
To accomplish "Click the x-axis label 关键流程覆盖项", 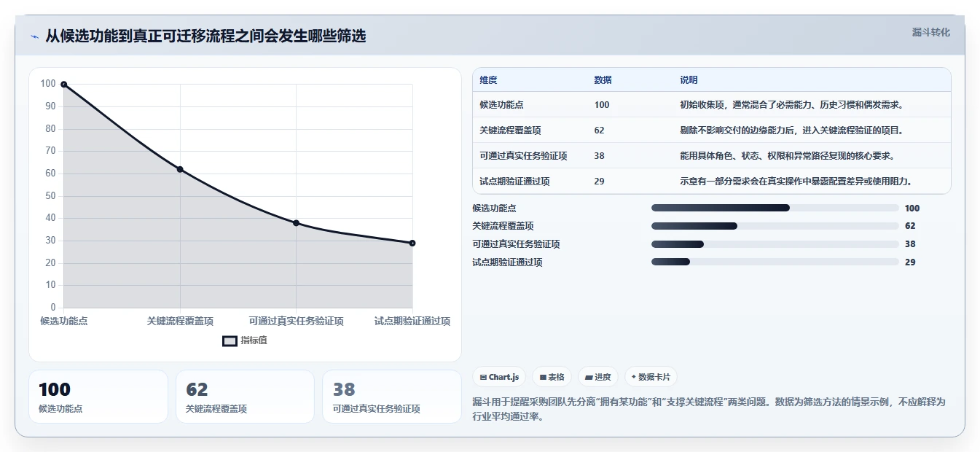I will click(180, 321).
